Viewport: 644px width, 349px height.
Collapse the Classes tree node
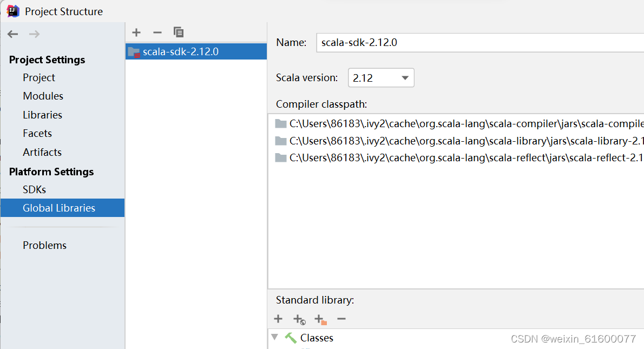click(x=275, y=337)
